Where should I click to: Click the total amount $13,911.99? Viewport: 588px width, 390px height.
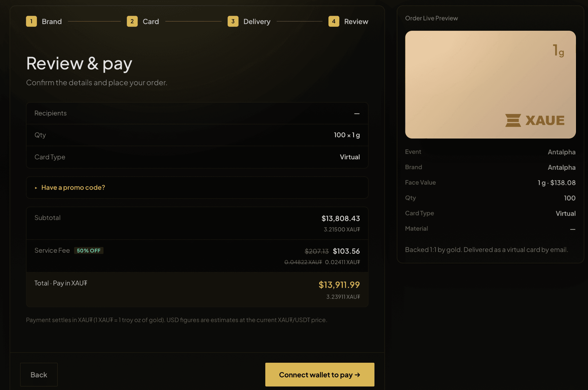339,285
